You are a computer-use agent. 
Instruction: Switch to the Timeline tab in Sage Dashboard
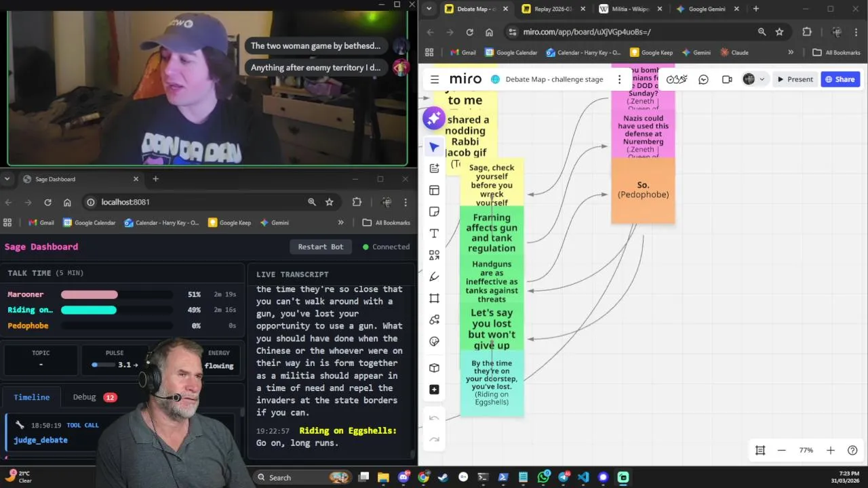32,397
